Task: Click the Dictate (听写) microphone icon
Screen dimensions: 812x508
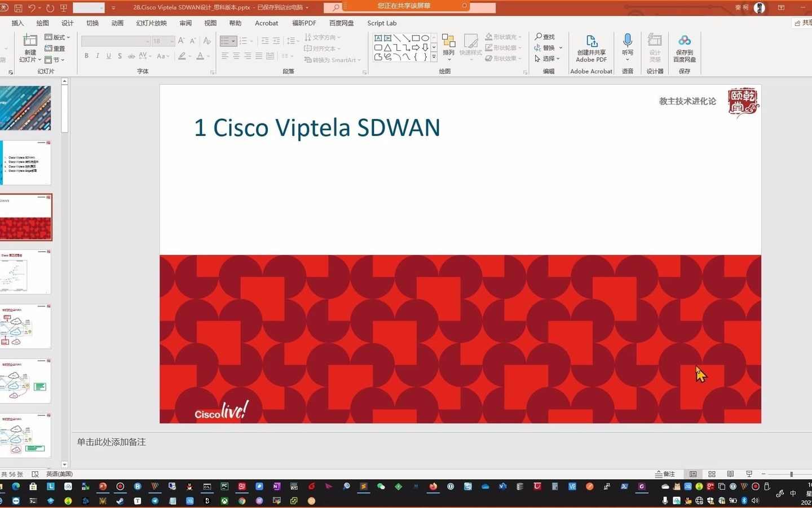Action: point(628,40)
